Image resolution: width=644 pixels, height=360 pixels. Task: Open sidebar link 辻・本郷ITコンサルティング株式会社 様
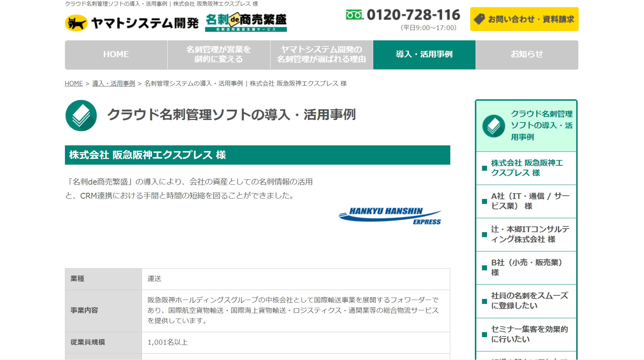[x=526, y=235]
